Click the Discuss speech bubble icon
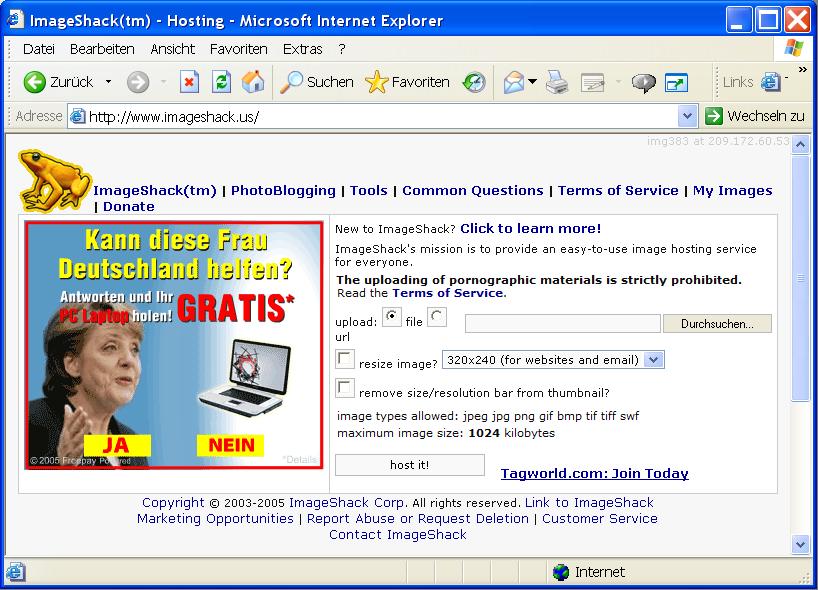Image resolution: width=818 pixels, height=590 pixels. (643, 82)
